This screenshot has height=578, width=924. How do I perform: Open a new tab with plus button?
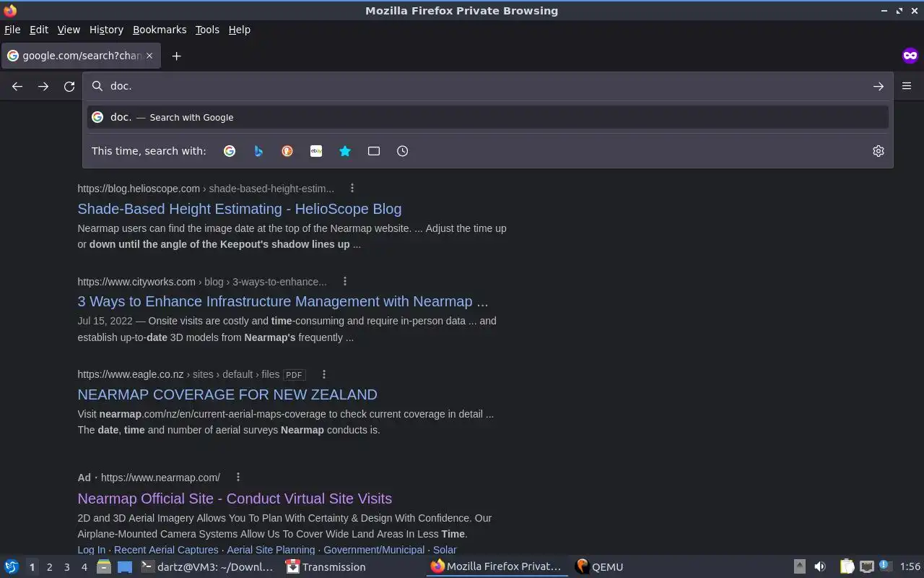pyautogui.click(x=176, y=56)
